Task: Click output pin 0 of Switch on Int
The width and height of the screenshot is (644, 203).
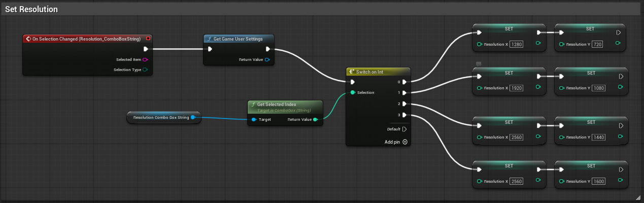Action: [404, 82]
